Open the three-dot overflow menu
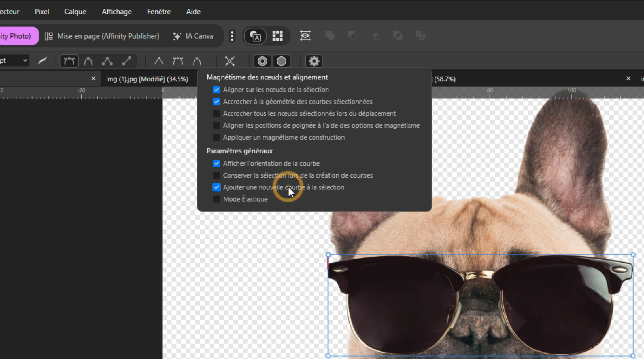 click(x=232, y=36)
